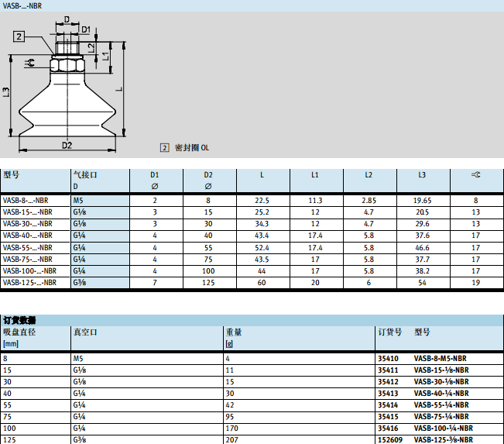The image size is (504, 444).
Task: Click the L value 34.3
Action: pyautogui.click(x=262, y=224)
